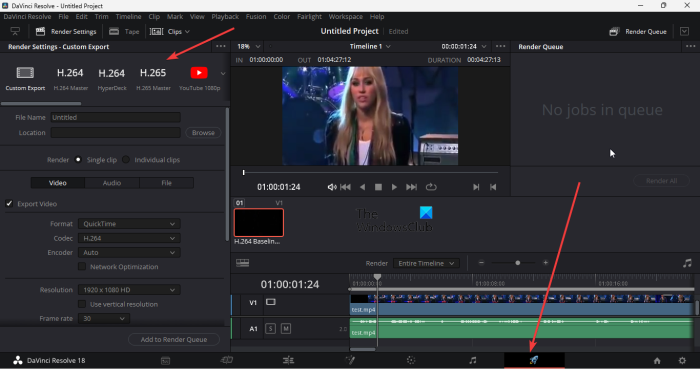Open the Render Queue toolbar button

[x=638, y=32]
